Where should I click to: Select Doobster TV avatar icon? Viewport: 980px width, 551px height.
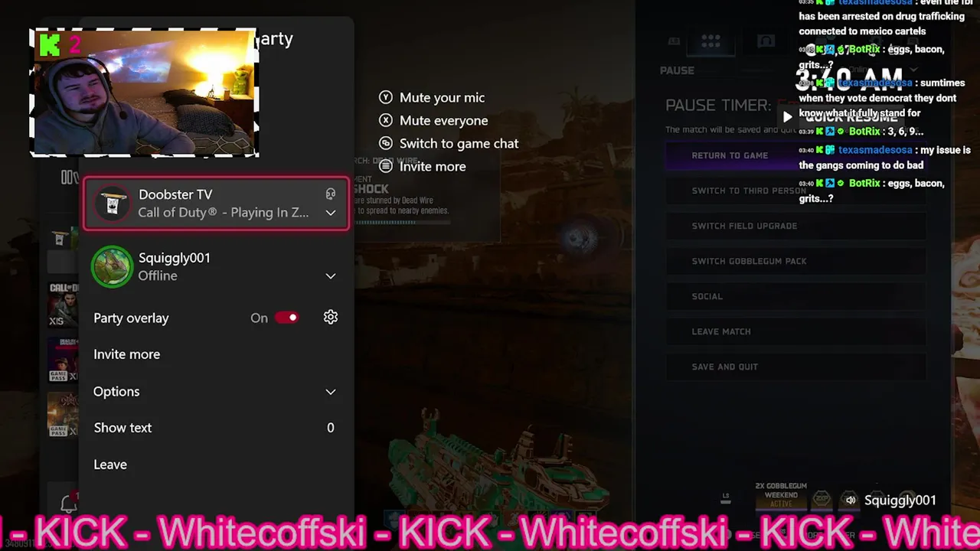tap(113, 204)
